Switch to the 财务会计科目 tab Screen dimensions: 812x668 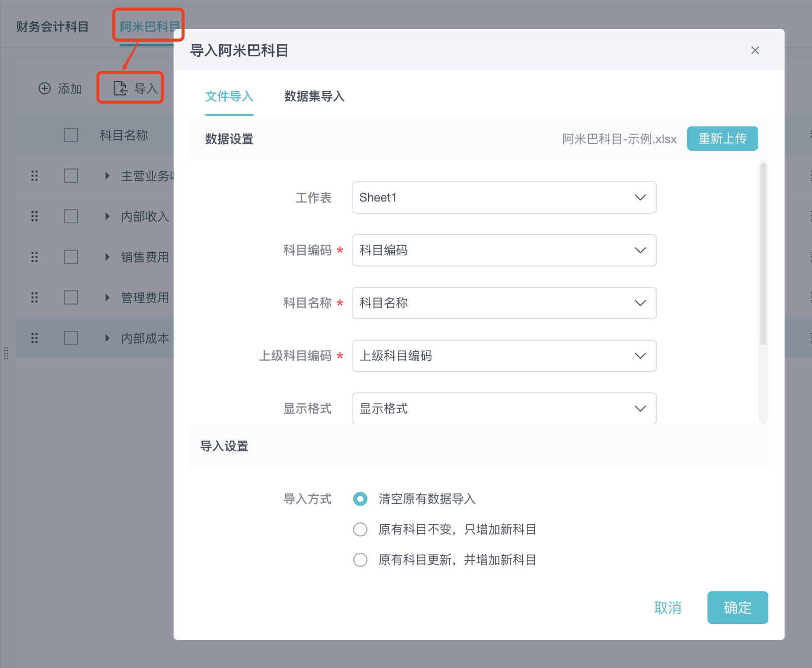(x=52, y=26)
